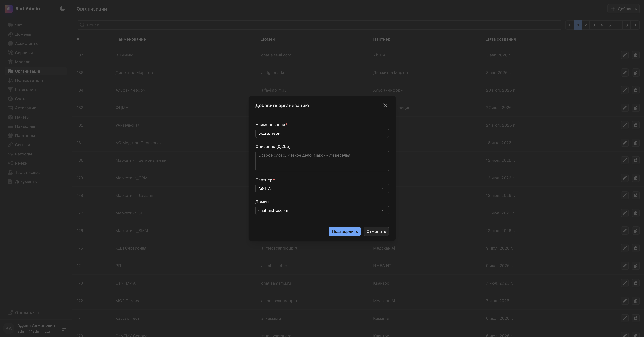Click the ИМБА ИТ partner cell
Screen dimensions: 644x337
point(382,266)
